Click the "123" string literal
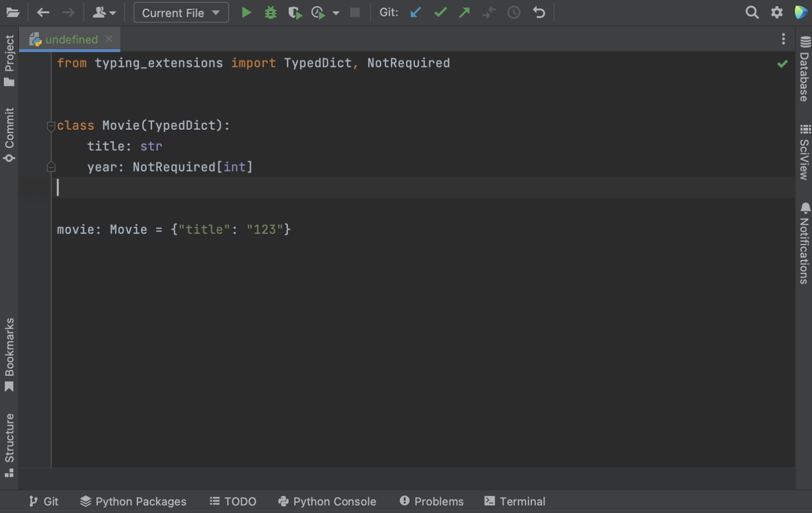812x513 pixels. point(265,229)
